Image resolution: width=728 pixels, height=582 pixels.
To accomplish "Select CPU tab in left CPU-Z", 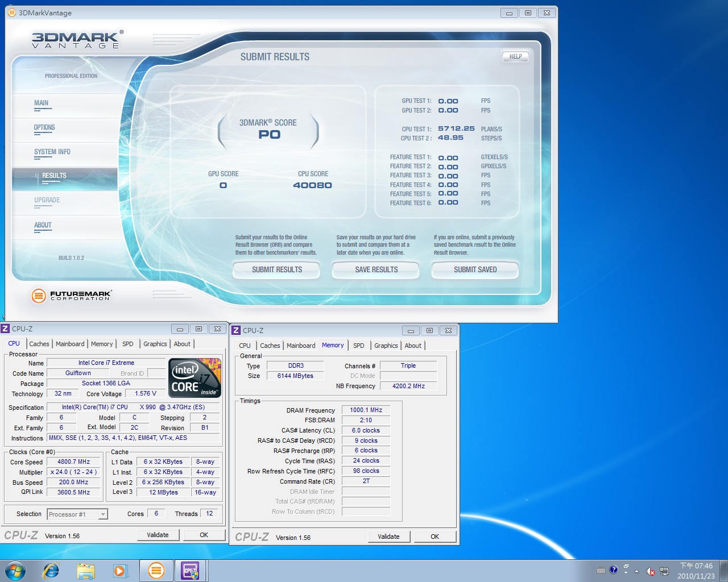I will 14,343.
